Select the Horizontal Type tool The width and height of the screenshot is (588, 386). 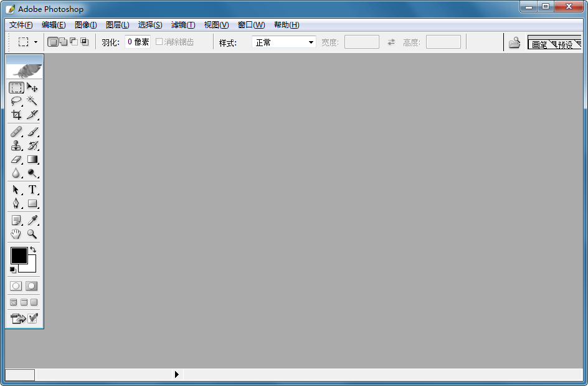pos(32,190)
